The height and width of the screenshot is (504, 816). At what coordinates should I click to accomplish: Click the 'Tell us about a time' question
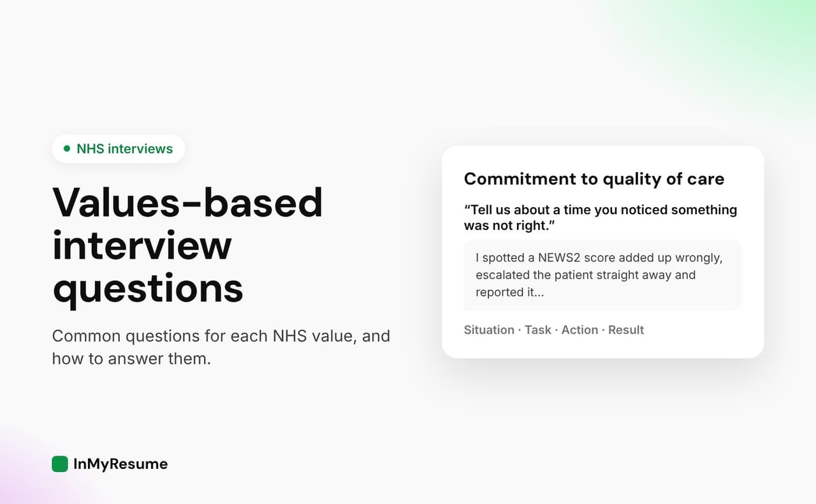pyautogui.click(x=601, y=217)
